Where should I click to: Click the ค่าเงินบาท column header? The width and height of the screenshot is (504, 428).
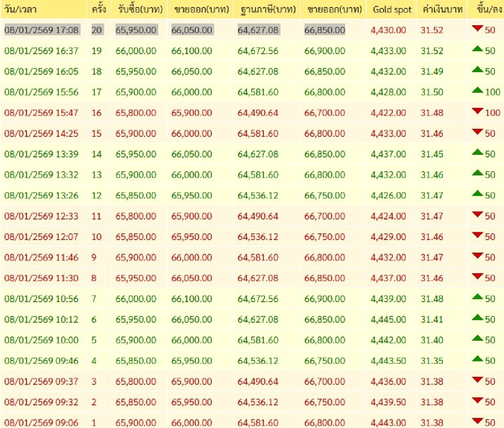(x=442, y=9)
